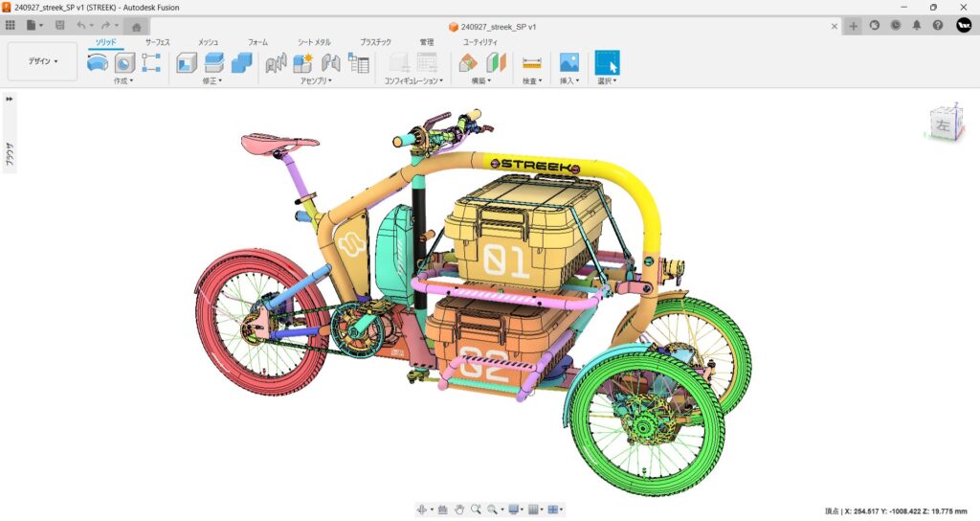Click the Redo arrow
Image resolution: width=980 pixels, height=521 pixels.
click(105, 26)
